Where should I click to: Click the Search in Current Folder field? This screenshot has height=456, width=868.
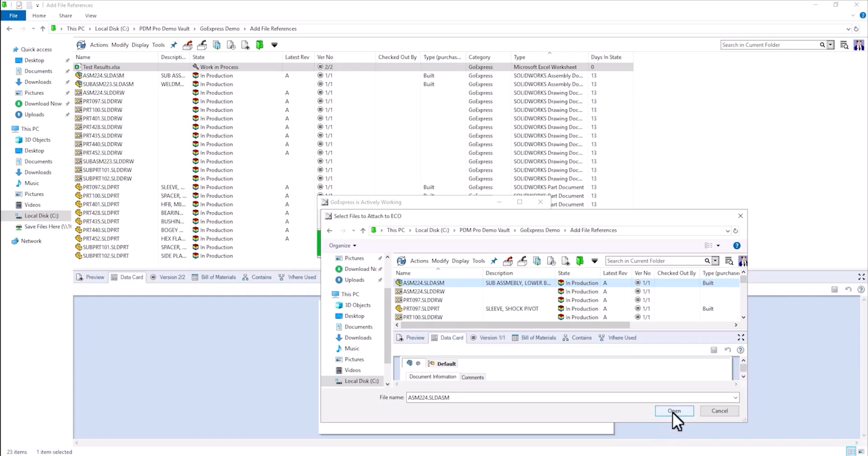[769, 45]
